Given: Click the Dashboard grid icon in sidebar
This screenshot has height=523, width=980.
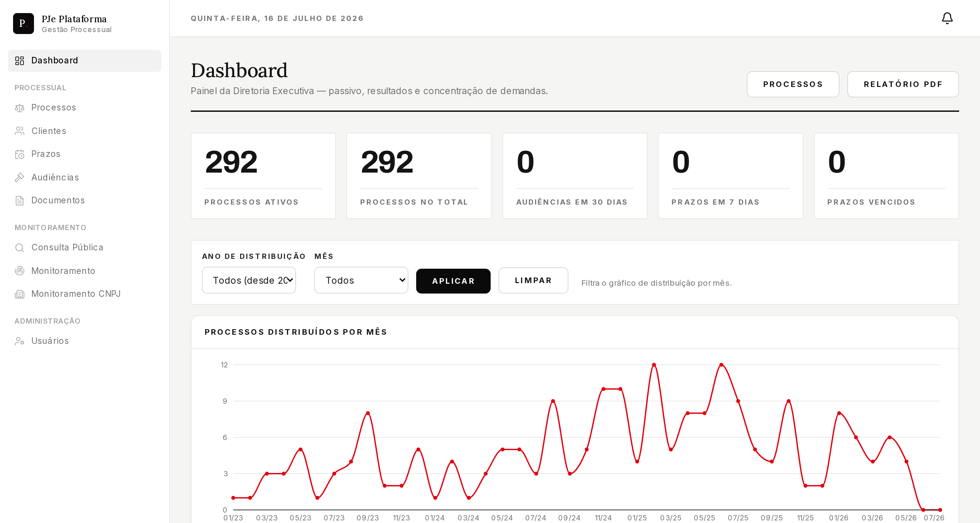Looking at the screenshot, I should (x=19, y=60).
